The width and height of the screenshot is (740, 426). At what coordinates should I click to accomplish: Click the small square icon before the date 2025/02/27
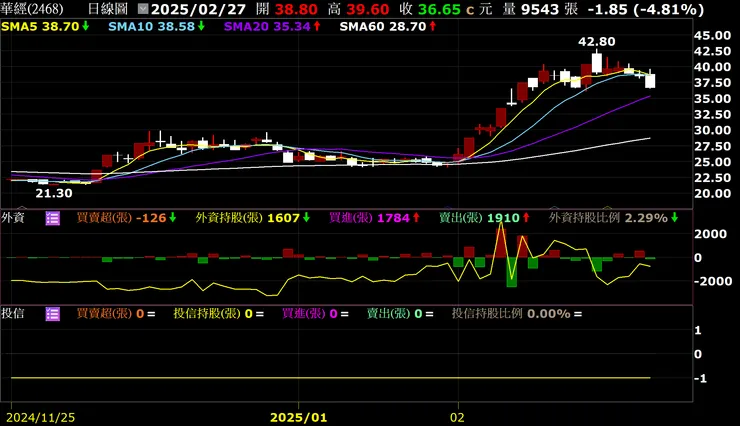[143, 9]
